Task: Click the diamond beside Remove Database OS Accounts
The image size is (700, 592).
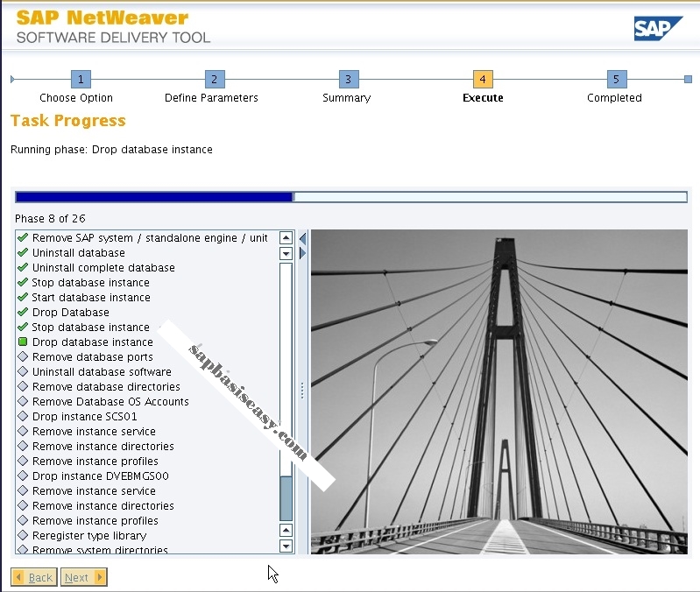Action: (x=23, y=401)
